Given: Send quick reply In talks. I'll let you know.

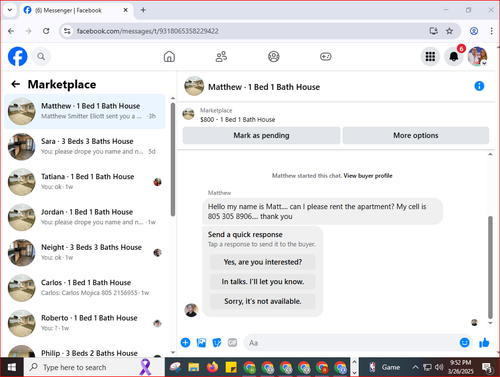Looking at the screenshot, I should 263,282.
